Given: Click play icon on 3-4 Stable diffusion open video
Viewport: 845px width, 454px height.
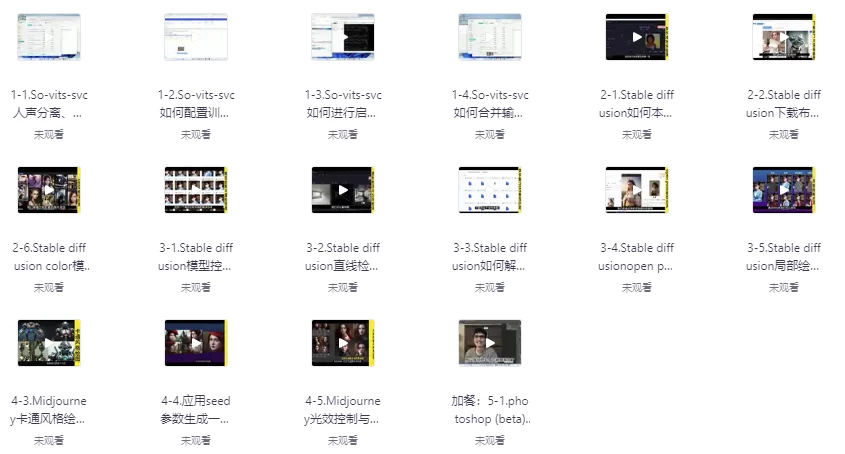Looking at the screenshot, I should click(x=637, y=190).
